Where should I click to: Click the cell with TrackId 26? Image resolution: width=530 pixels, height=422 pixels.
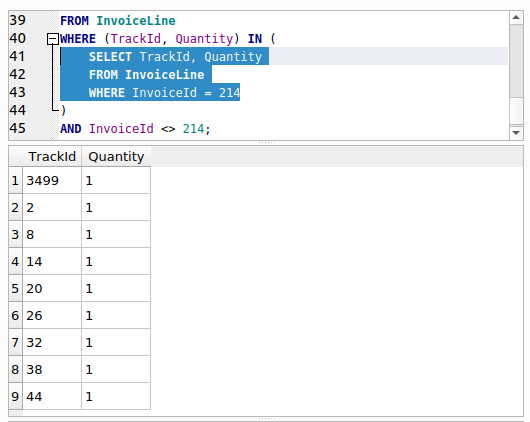(x=52, y=315)
